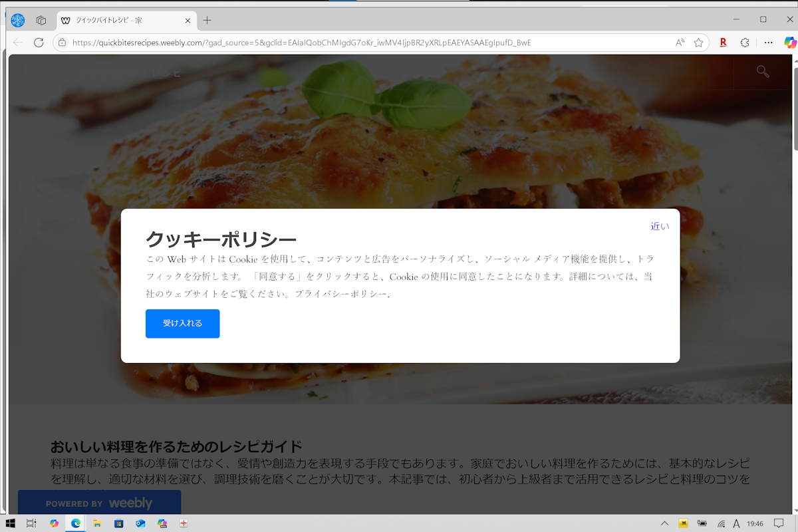This screenshot has height=532, width=798.
Task: Add the page to favorites with the star icon
Action: click(698, 43)
